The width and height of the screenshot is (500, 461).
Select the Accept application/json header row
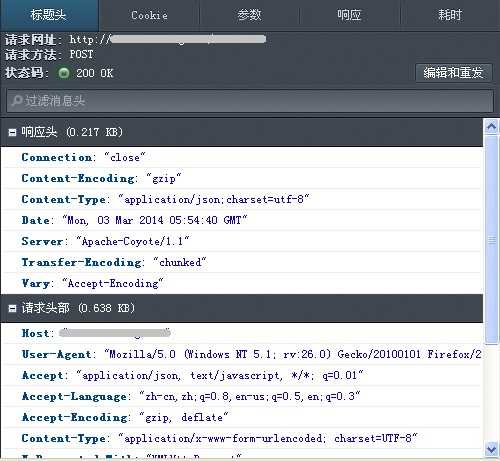(242, 375)
